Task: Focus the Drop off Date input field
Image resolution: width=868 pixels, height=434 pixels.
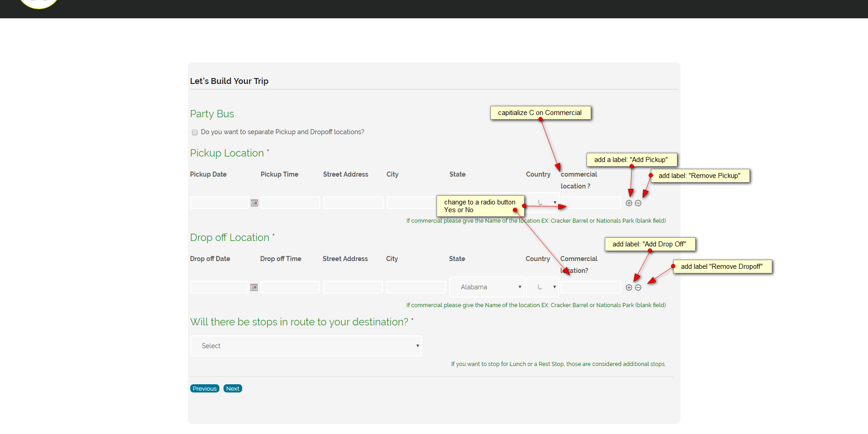Action: 219,287
